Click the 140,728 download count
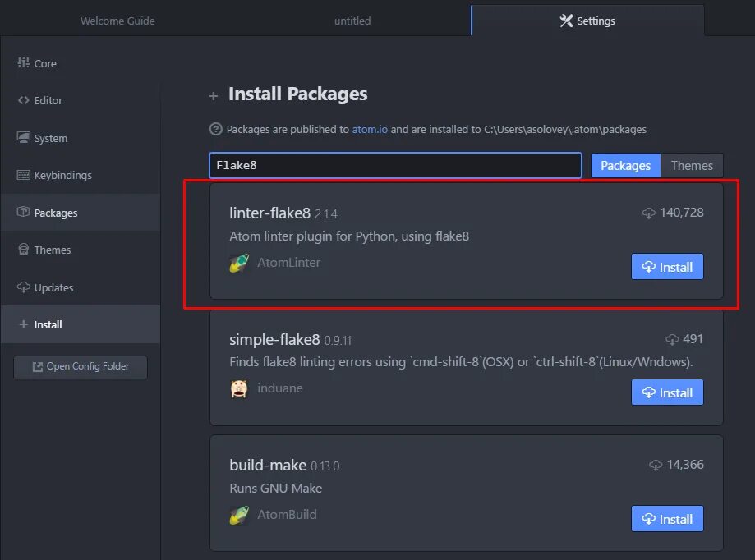755x560 pixels. click(681, 212)
